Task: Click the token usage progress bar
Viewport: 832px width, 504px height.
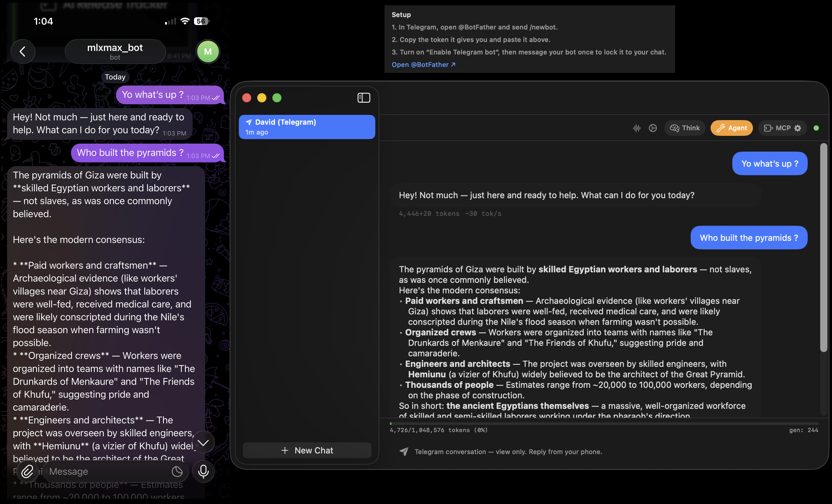Action: 604,423
